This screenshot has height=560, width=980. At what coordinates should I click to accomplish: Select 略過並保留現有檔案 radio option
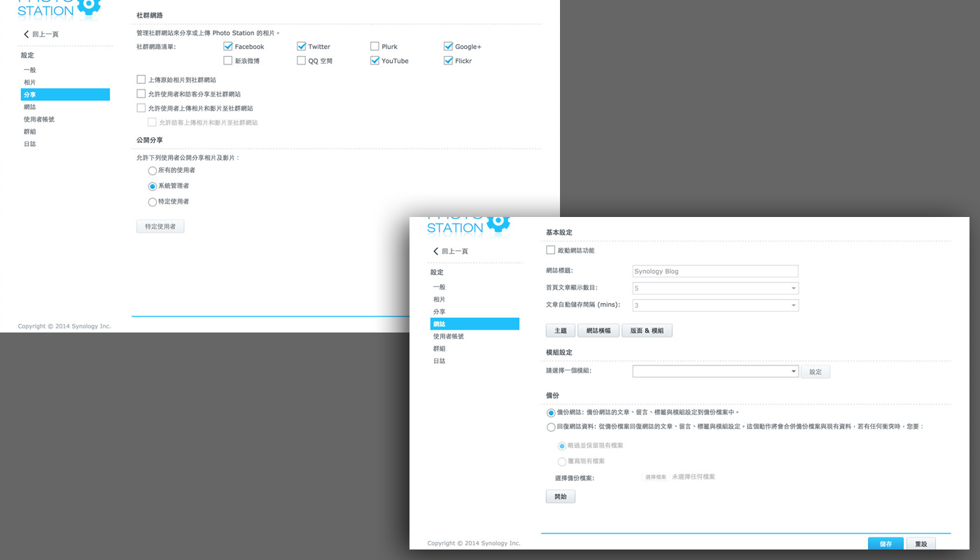562,446
